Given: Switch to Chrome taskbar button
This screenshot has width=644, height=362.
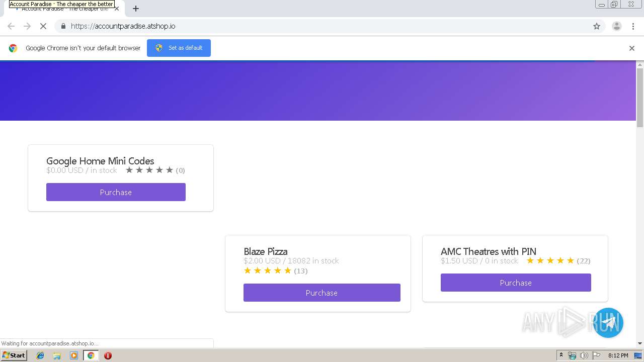Looking at the screenshot, I should [x=91, y=355].
